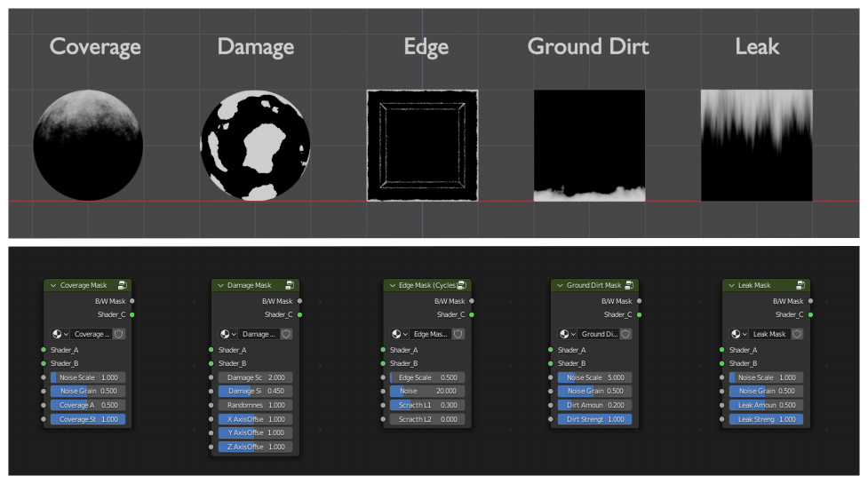
Task: Select the Edge preview cube in the viewport
Action: [x=422, y=145]
